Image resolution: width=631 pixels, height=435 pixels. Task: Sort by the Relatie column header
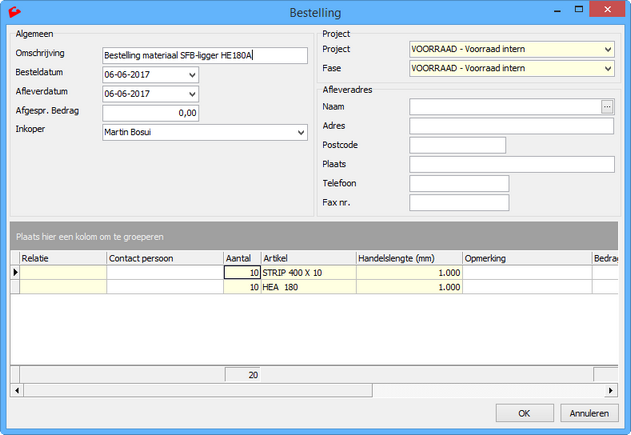(63, 258)
